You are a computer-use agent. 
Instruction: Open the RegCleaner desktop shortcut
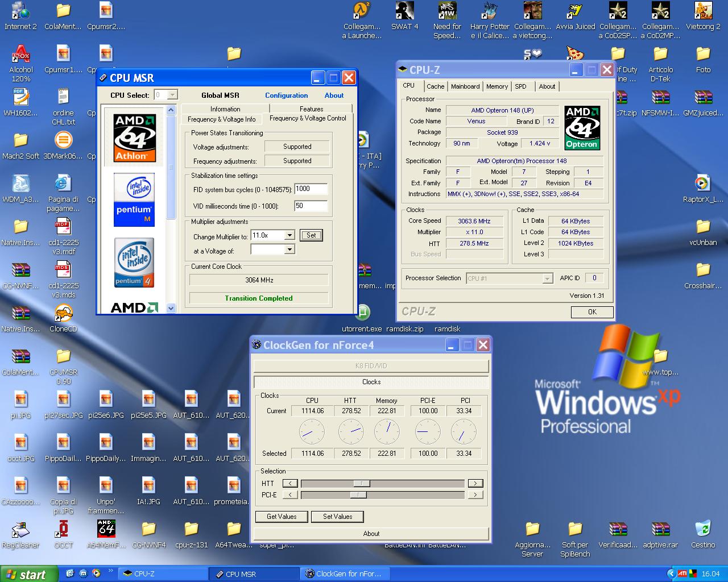coord(20,535)
